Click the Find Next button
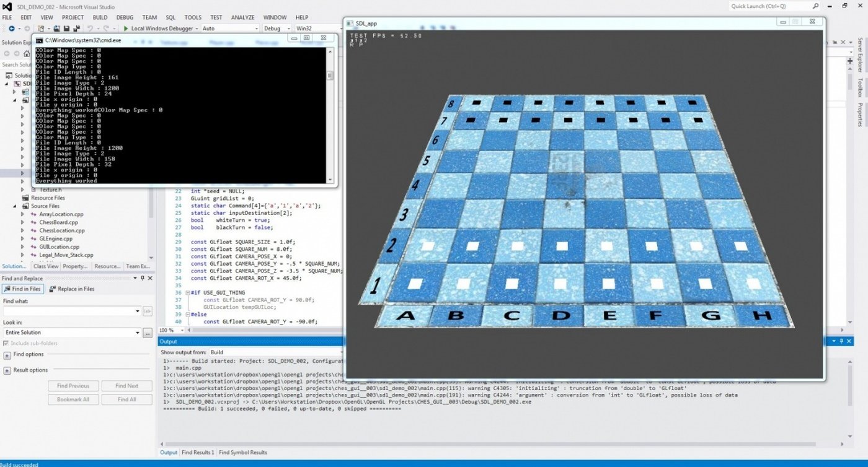This screenshot has width=868, height=467. click(x=127, y=385)
